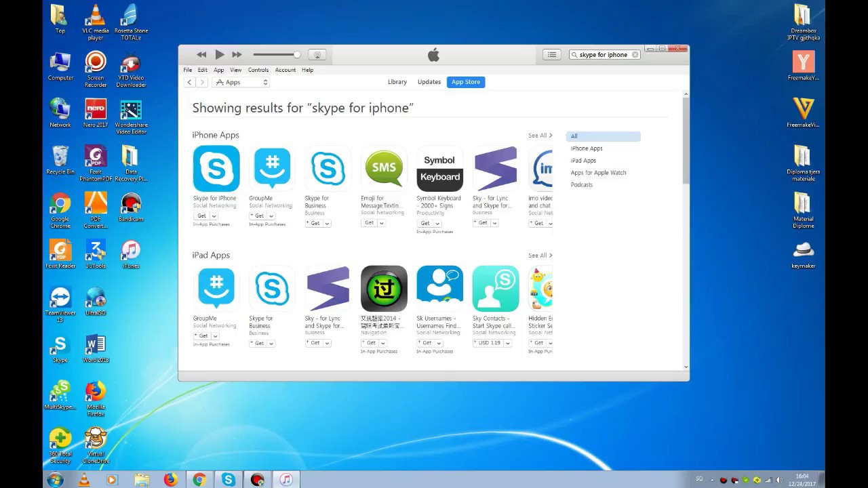Image resolution: width=868 pixels, height=488 pixels.
Task: Expand Get options for Skype for iPhone
Action: pos(214,216)
